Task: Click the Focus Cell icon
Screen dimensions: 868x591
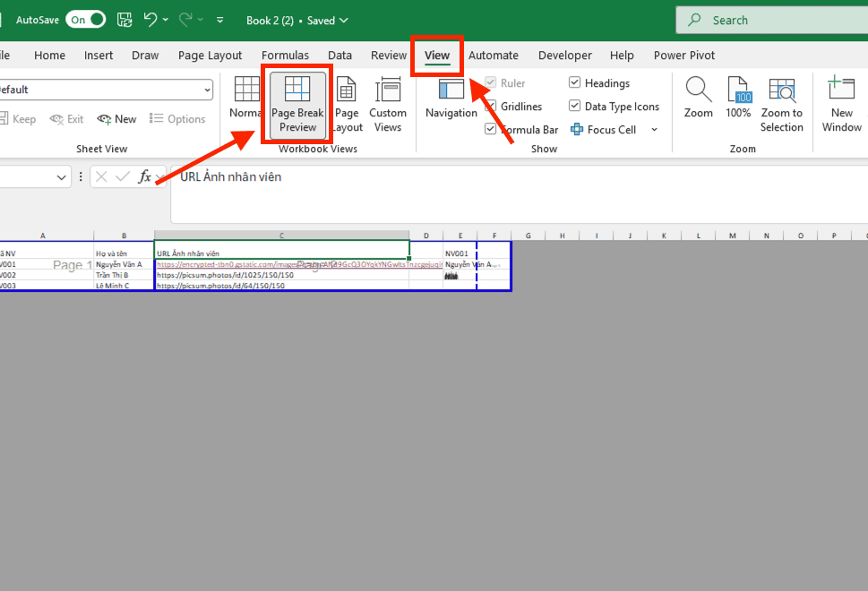Action: 577,130
